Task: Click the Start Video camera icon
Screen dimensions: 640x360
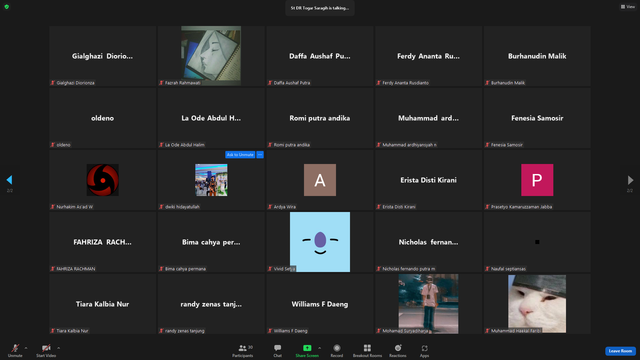Action: [46, 348]
